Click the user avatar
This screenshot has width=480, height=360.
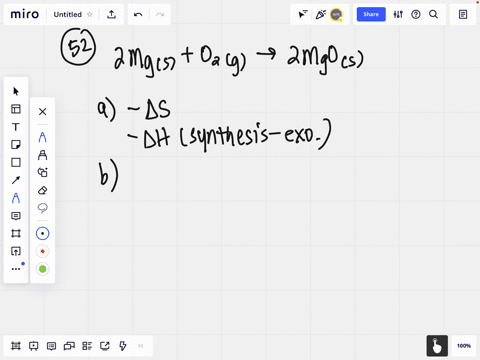[336, 14]
